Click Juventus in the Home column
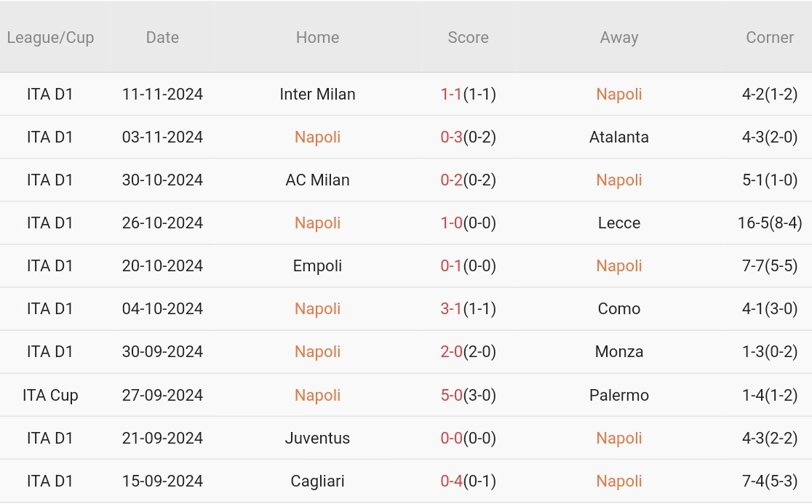The width and height of the screenshot is (812, 504). (317, 439)
